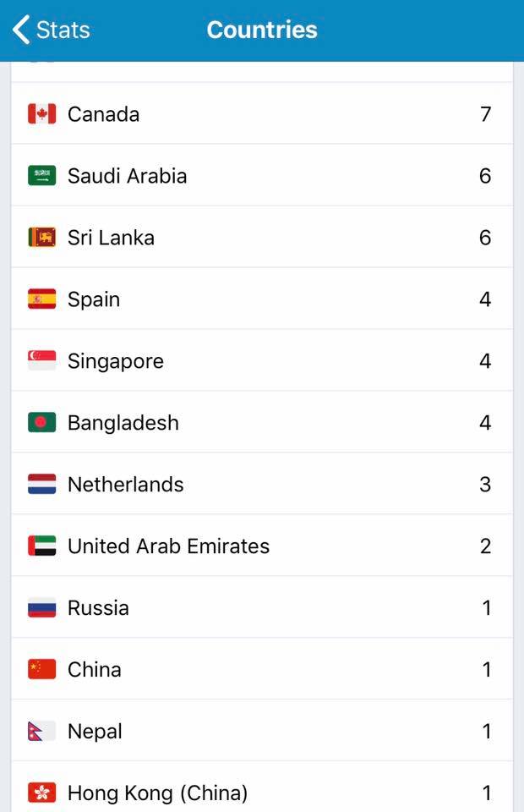Screen dimensions: 524x812
Task: Tap the Bangladesh flag icon
Action: tap(42, 423)
